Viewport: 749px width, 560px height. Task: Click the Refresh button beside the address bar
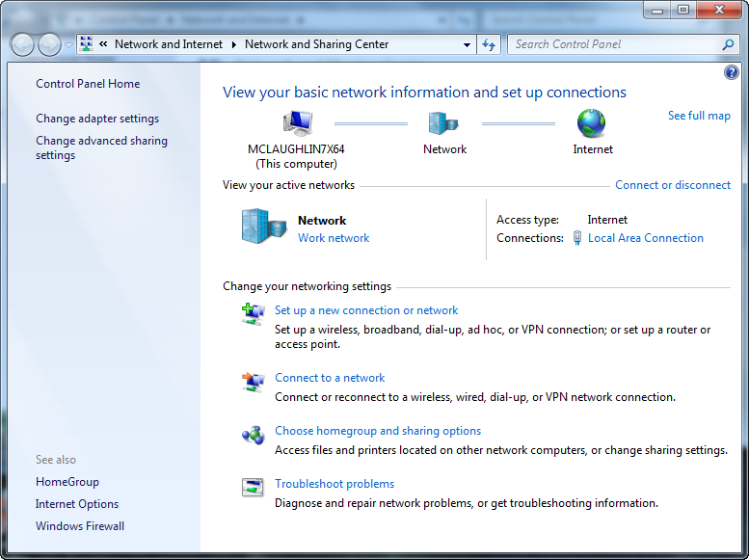tap(489, 45)
